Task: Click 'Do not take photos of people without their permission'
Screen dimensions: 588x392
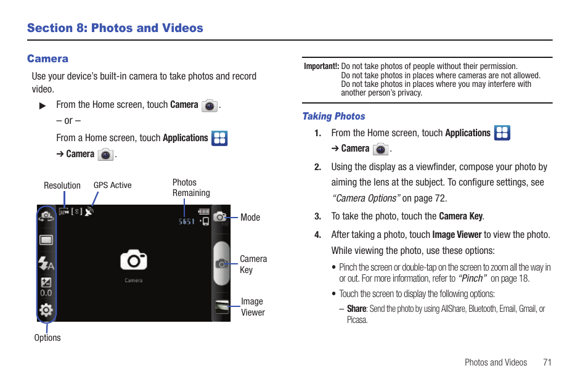Action: (x=429, y=67)
